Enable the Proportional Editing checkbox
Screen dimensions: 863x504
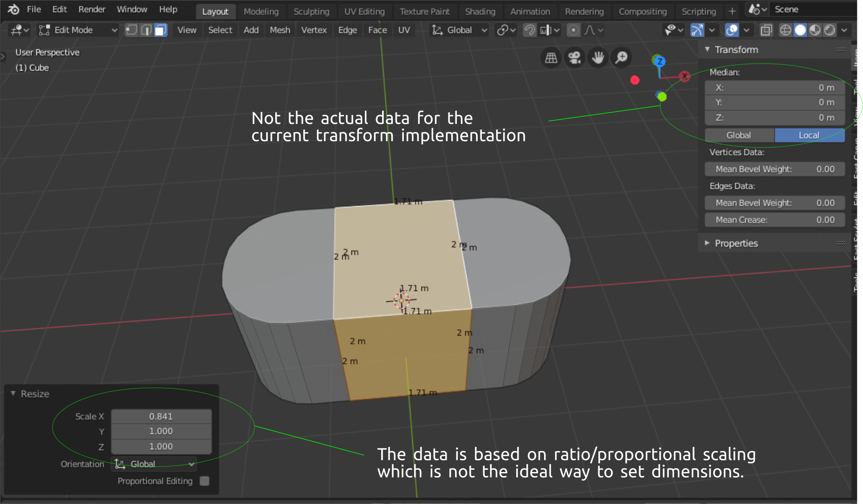point(204,481)
